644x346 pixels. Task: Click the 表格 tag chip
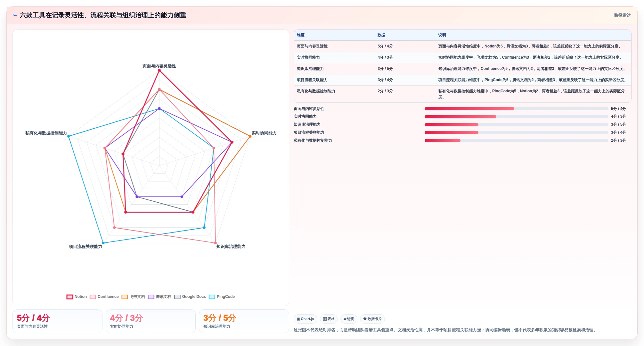coord(329,319)
